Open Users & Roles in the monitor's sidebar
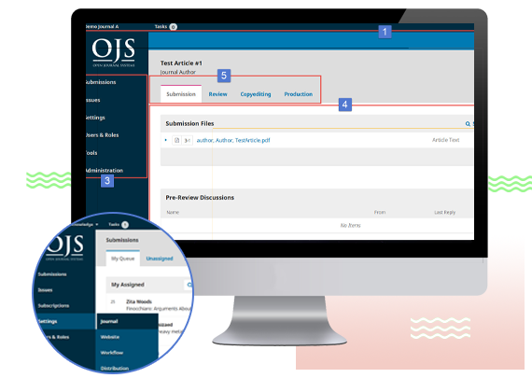532x392 pixels. 102,135
